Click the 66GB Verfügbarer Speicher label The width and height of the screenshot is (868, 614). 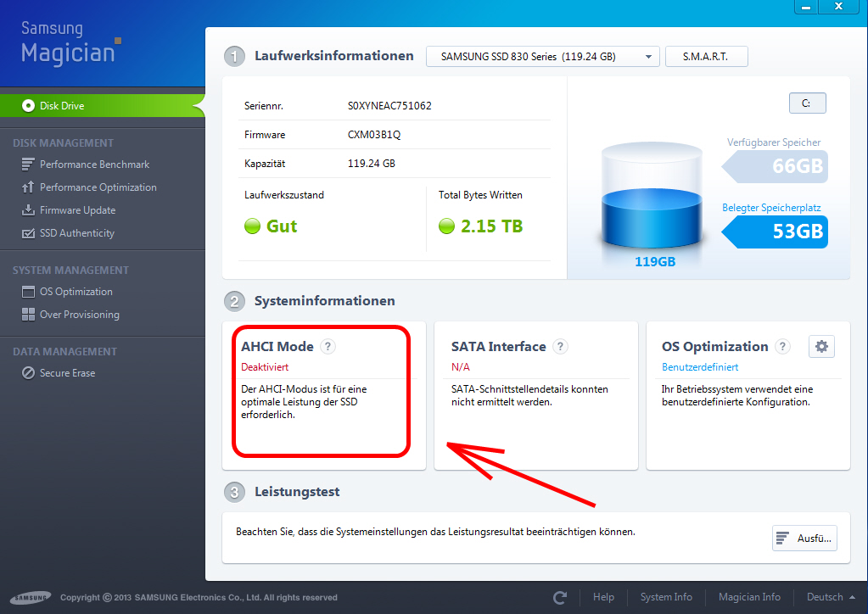775,166
